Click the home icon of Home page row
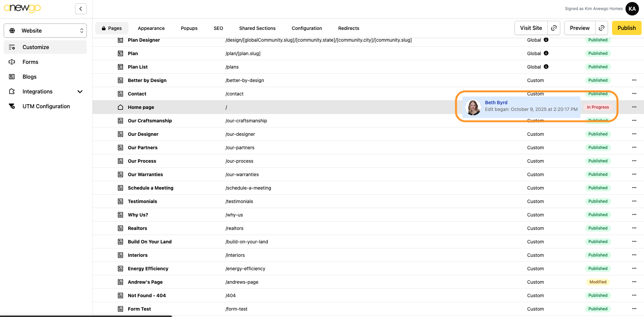644x317 pixels. [120, 107]
